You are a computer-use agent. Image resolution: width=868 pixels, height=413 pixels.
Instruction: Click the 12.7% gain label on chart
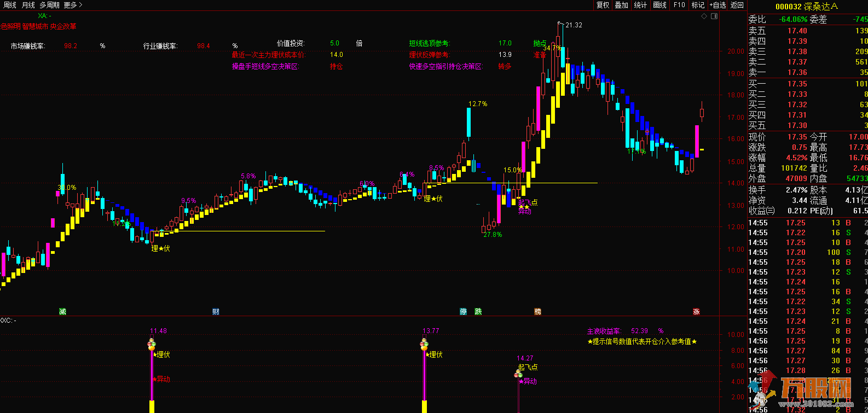click(x=478, y=104)
